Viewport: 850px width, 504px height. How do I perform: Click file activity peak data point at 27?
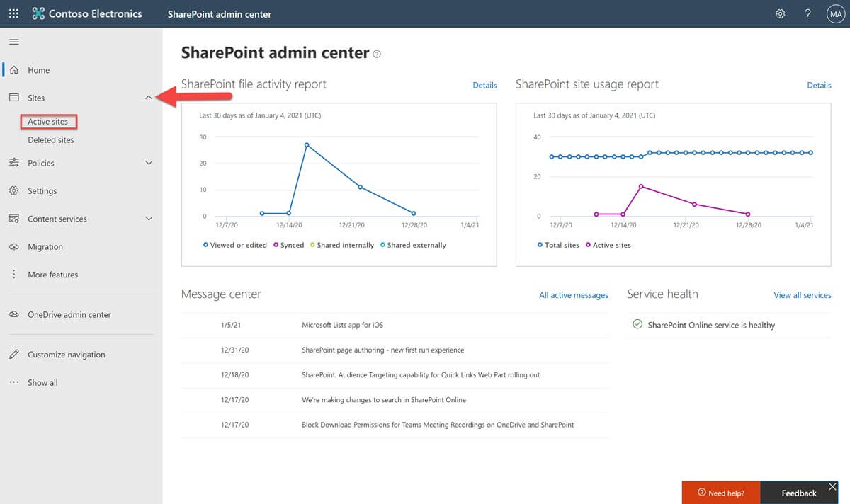click(x=307, y=144)
